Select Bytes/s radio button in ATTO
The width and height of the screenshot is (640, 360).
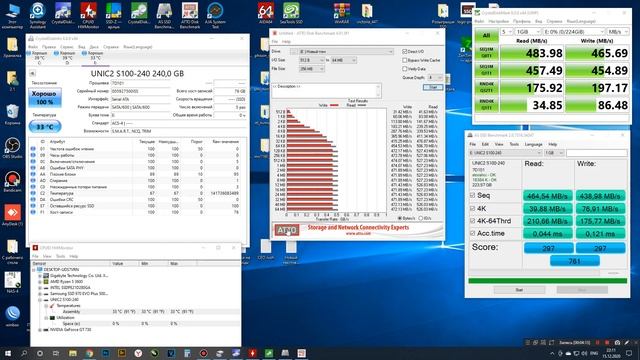click(400, 218)
